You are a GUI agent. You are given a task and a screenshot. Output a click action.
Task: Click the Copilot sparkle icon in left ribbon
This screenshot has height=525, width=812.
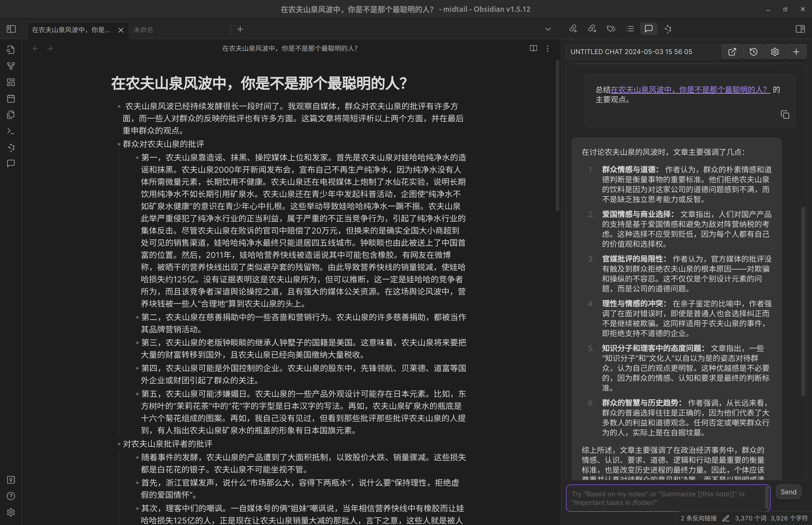pyautogui.click(x=11, y=147)
